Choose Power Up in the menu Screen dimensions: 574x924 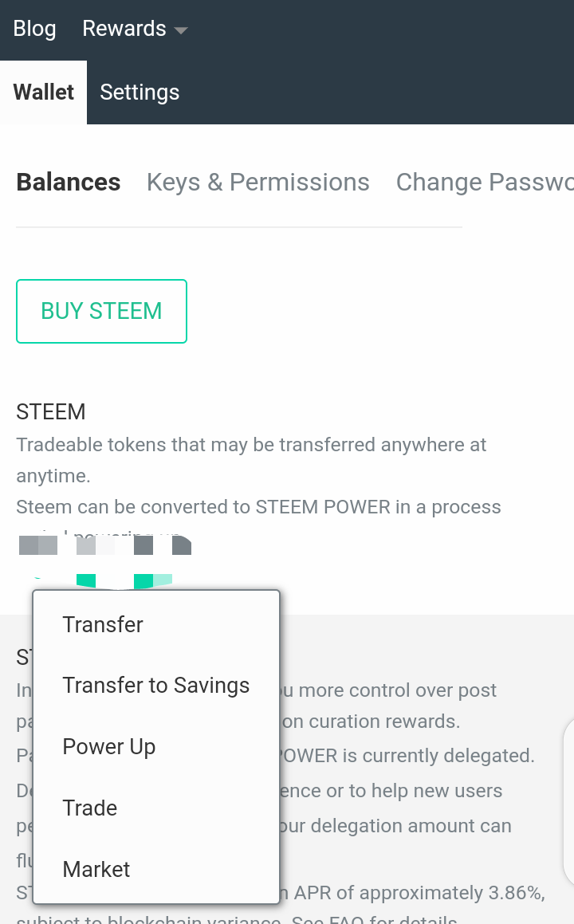108,747
